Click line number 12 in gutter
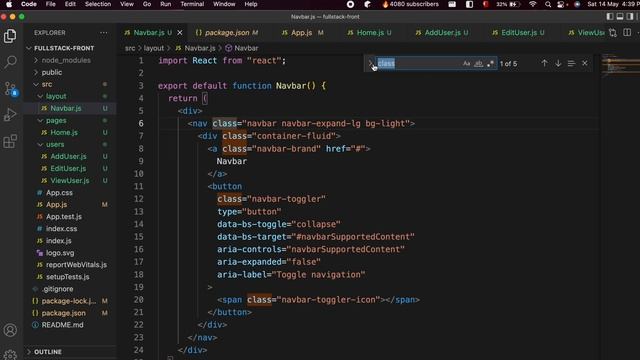Viewport: 640px width, 360px height. (139, 199)
